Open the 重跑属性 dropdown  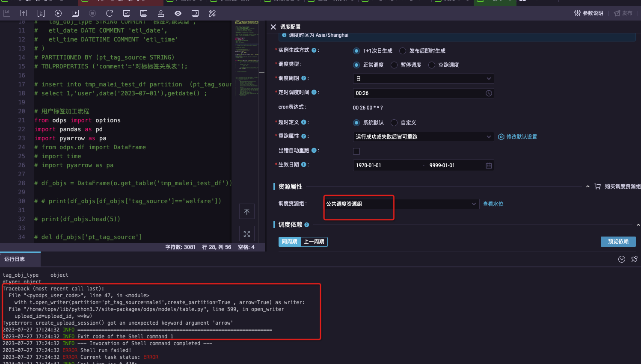[x=423, y=137]
